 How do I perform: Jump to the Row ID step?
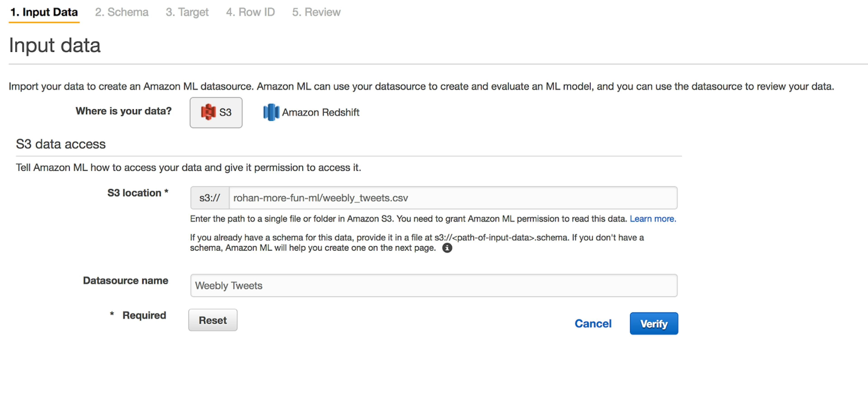coord(250,12)
